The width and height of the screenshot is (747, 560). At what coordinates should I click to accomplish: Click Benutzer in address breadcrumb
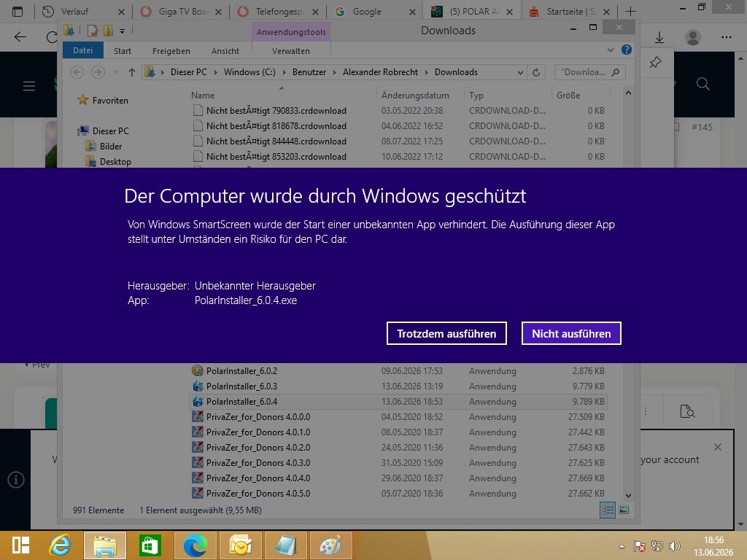pyautogui.click(x=309, y=72)
